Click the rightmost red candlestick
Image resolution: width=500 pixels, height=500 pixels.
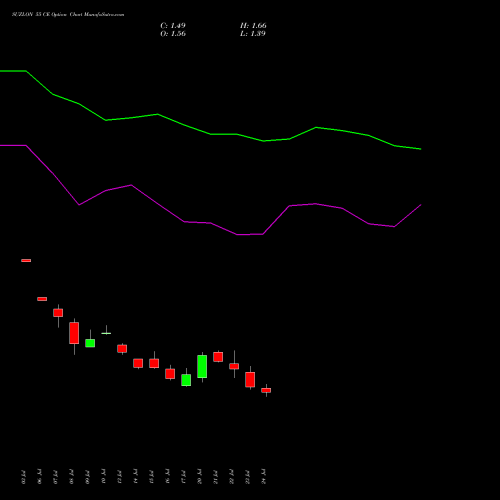266,390
